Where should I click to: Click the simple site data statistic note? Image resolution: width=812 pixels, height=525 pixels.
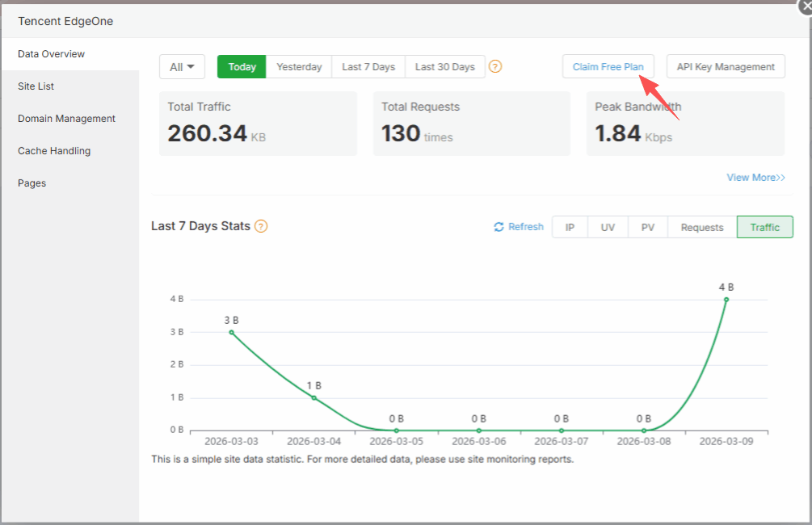tap(363, 460)
